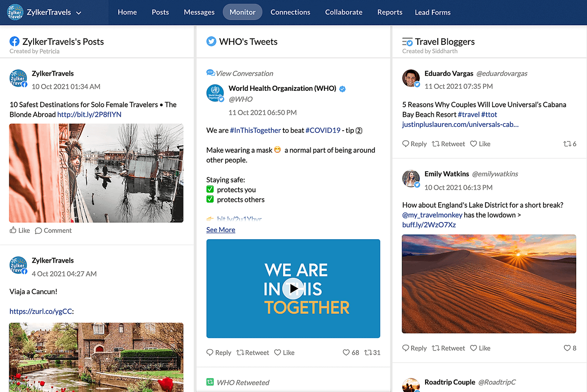
Task: Open the @WHO handle
Action: tap(241, 99)
